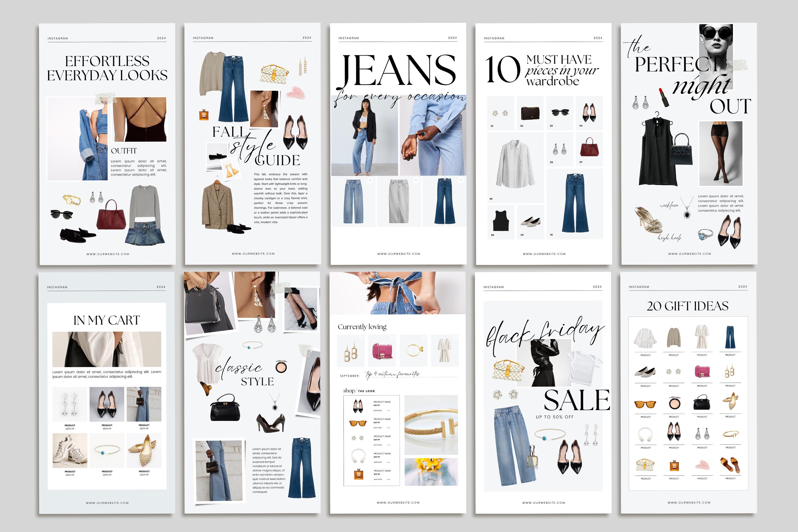Like the white dress in Currently loving
The height and width of the screenshot is (532, 798).
pos(455,337)
